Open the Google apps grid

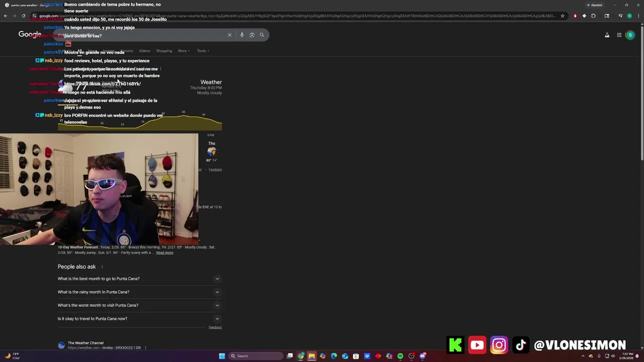click(x=619, y=35)
